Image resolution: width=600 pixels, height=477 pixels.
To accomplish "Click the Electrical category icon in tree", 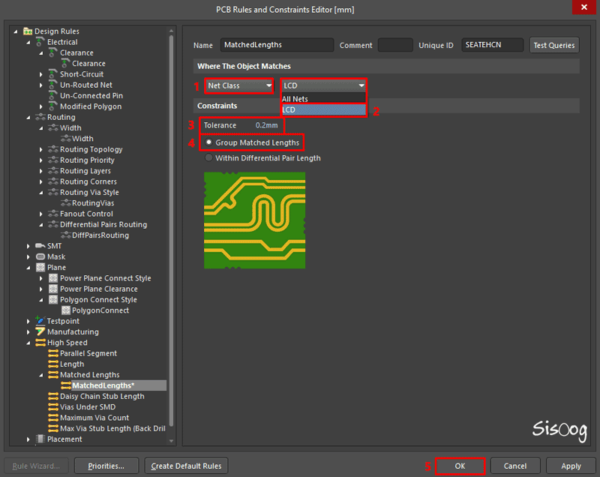I will point(42,42).
